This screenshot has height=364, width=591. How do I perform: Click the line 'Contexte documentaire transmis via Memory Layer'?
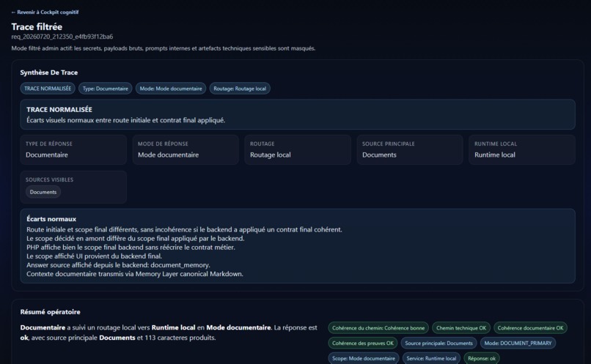point(135,274)
